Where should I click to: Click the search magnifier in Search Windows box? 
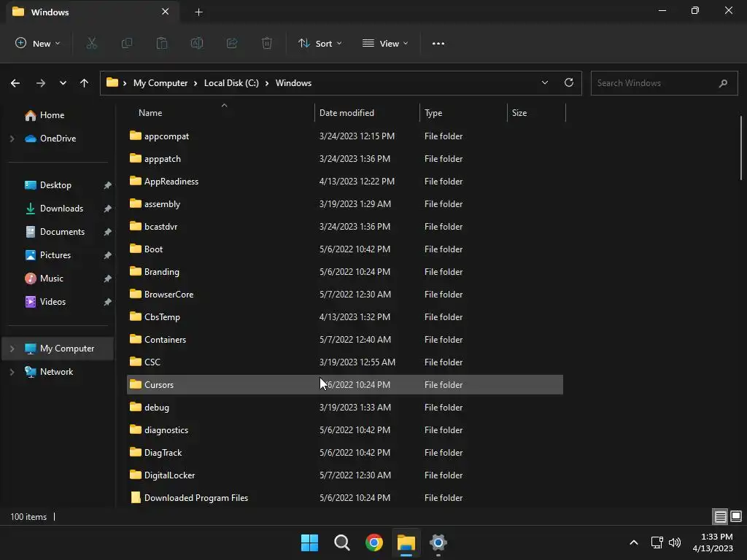click(723, 83)
